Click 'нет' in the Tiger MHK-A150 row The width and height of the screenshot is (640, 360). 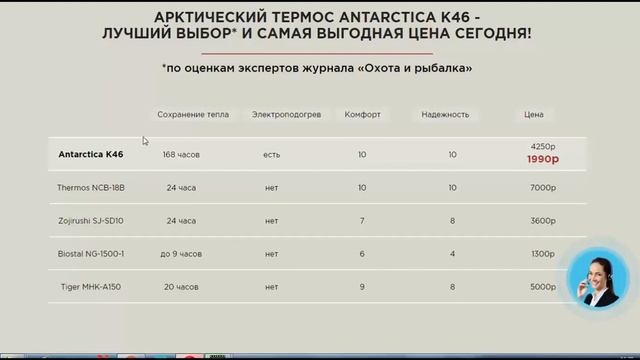click(x=271, y=287)
